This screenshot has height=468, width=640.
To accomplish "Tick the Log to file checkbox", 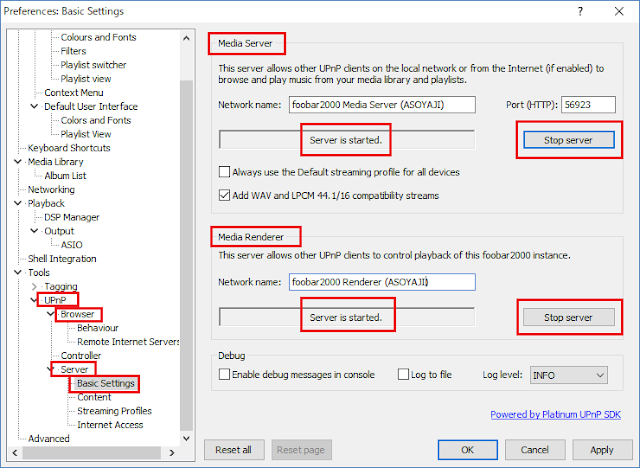I will pyautogui.click(x=403, y=374).
